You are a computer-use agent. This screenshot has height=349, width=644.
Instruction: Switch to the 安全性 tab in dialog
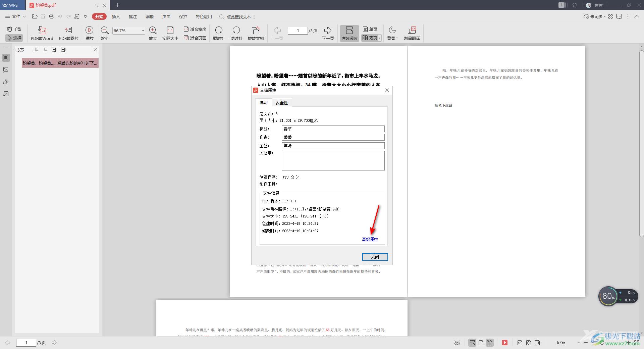pos(282,103)
